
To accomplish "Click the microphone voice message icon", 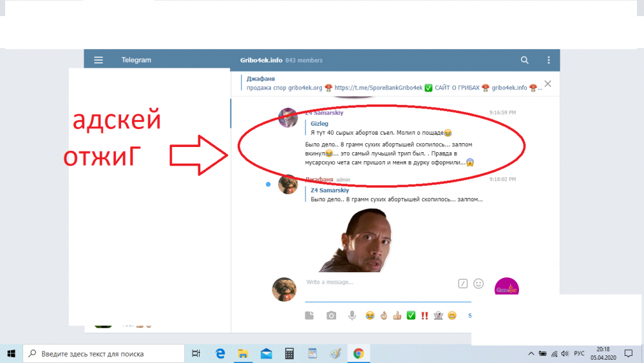I will point(352,315).
